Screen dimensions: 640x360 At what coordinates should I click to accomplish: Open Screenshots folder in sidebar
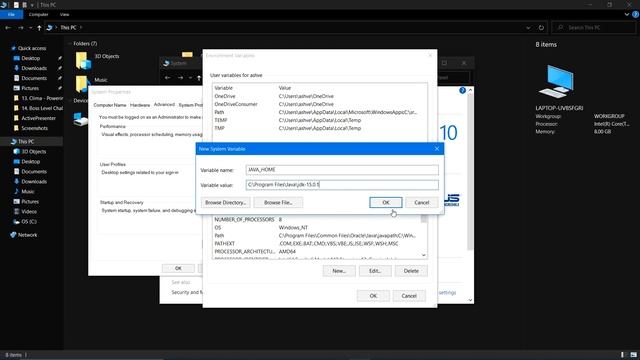(x=34, y=128)
